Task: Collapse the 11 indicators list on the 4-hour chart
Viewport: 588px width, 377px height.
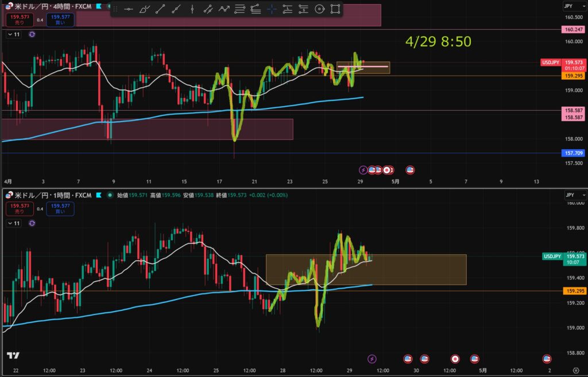Action: pos(14,34)
